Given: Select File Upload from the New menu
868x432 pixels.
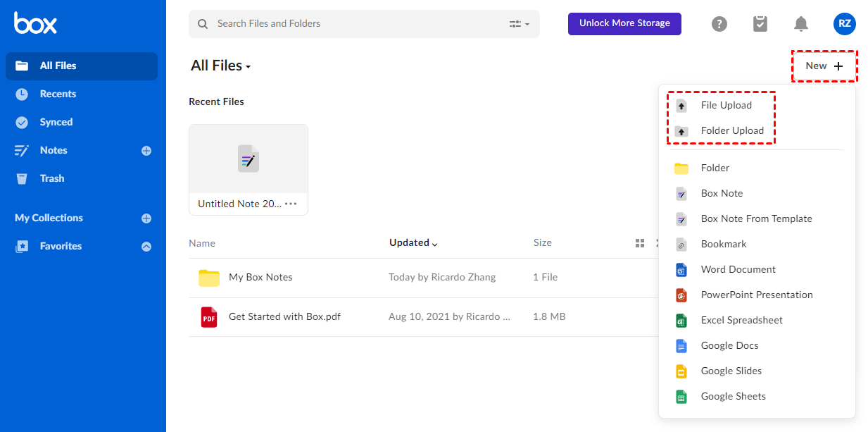Looking at the screenshot, I should (x=726, y=106).
